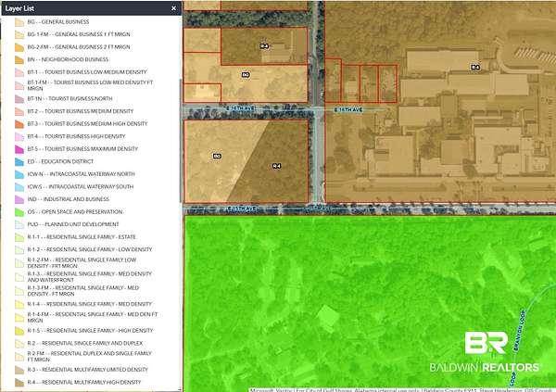Click the BG General Business color swatch
Viewport: 556px width, 392px height.
tap(19, 22)
